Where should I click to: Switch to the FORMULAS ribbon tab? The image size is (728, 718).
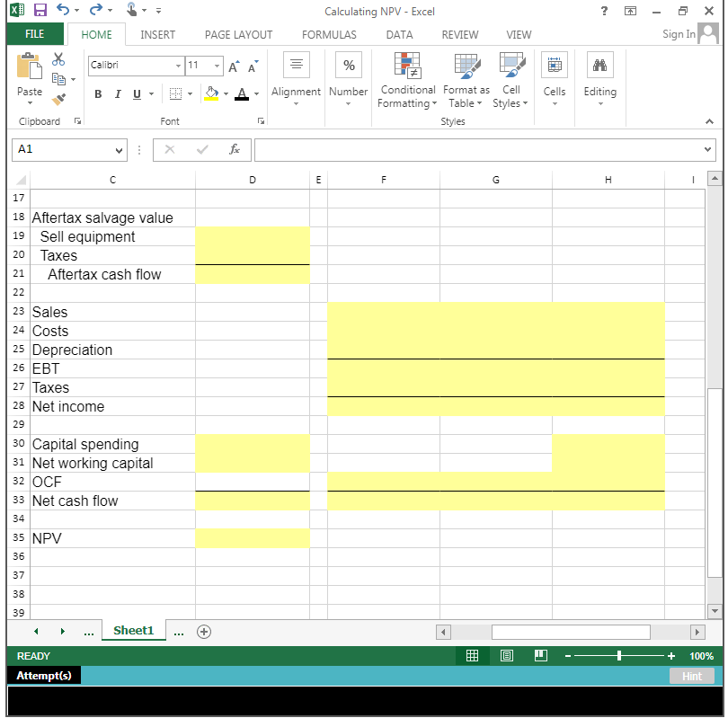[329, 34]
